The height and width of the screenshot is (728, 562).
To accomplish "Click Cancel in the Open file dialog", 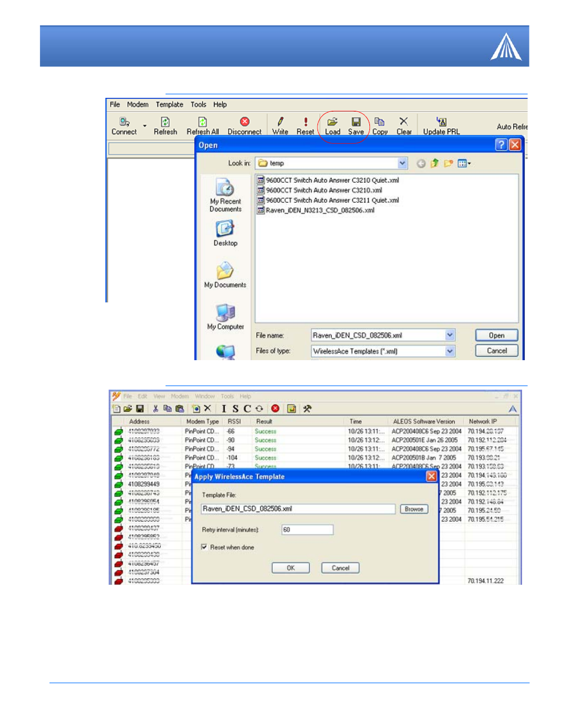I will [497, 351].
